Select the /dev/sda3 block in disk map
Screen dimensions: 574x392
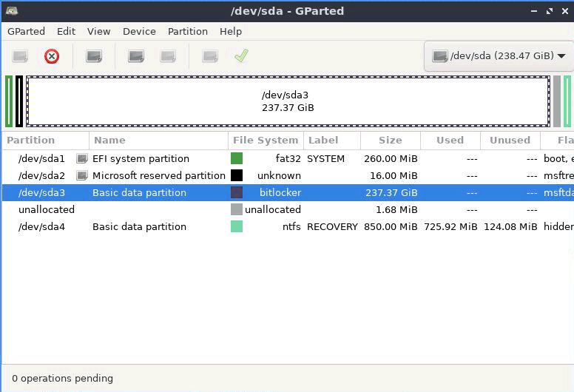pyautogui.click(x=288, y=101)
